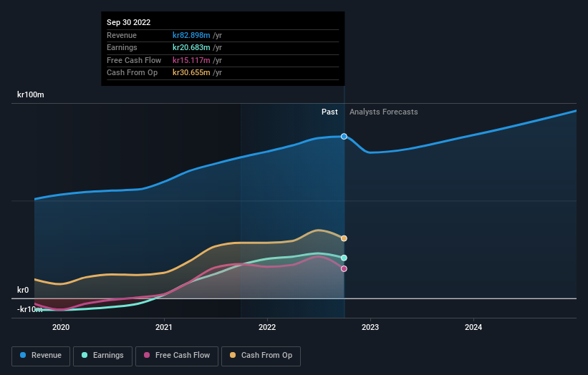
Task: Click the Analysts Forecasts label
Action: [x=384, y=112]
